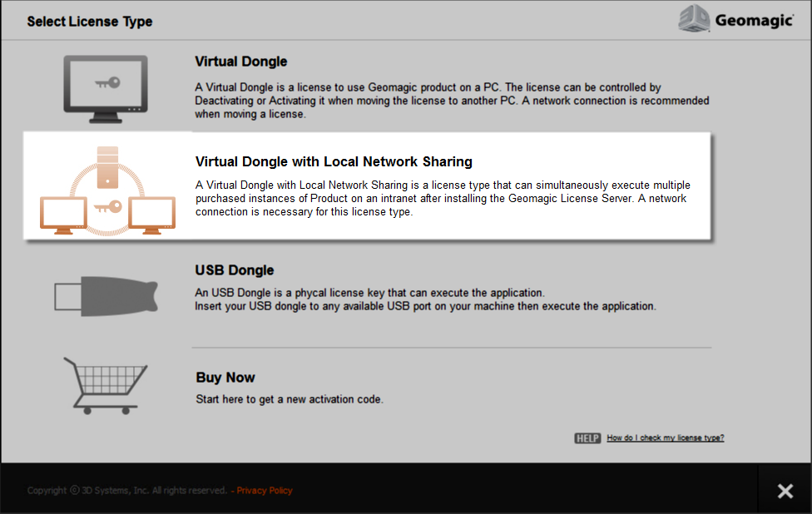The width and height of the screenshot is (812, 514).
Task: Select the USB Dongle icon
Action: pos(105,295)
